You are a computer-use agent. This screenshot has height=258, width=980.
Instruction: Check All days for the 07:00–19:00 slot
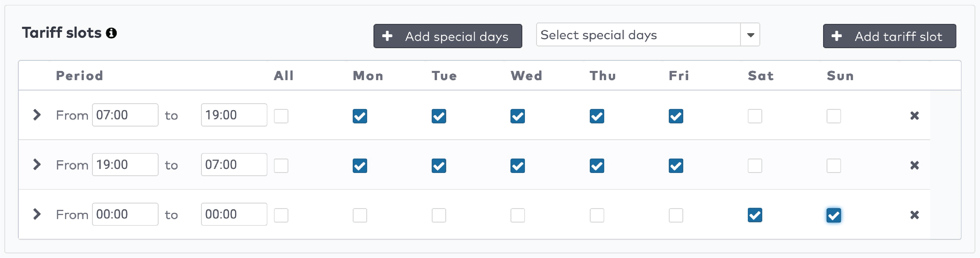click(x=281, y=116)
